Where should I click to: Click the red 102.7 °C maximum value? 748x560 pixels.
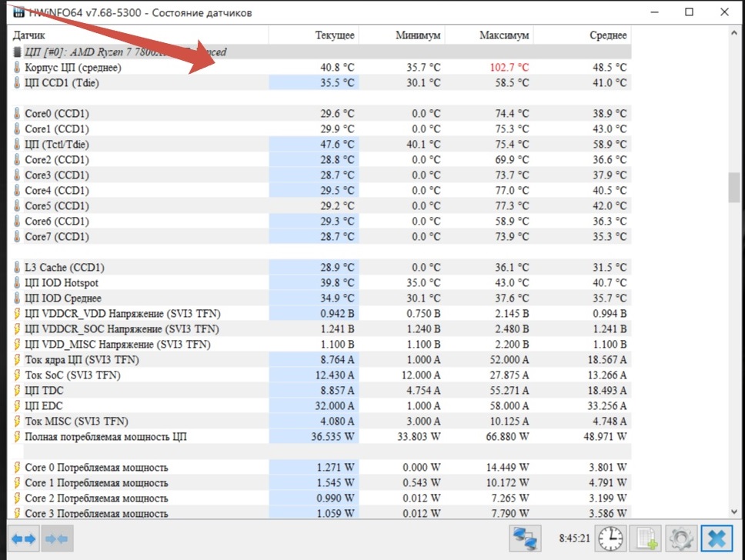(x=509, y=67)
